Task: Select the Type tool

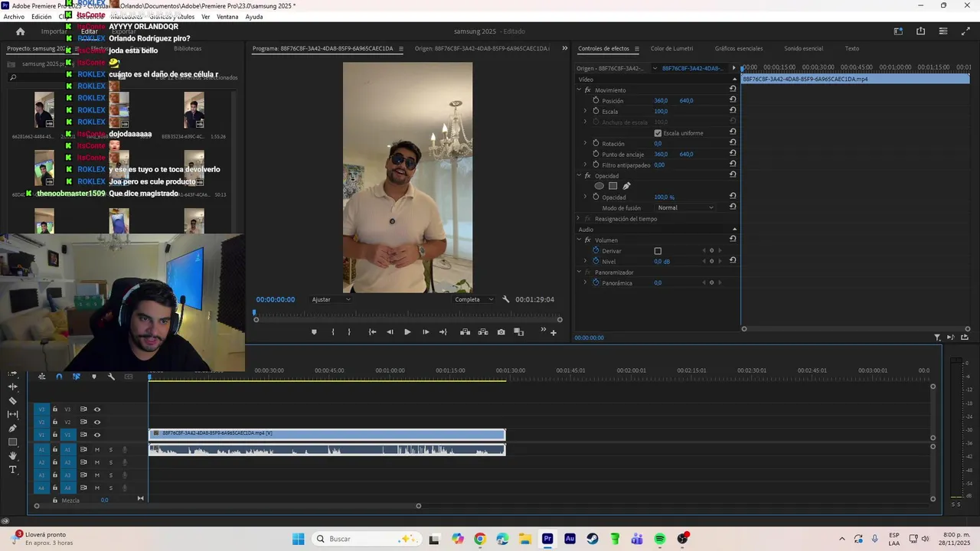Action: pos(12,469)
